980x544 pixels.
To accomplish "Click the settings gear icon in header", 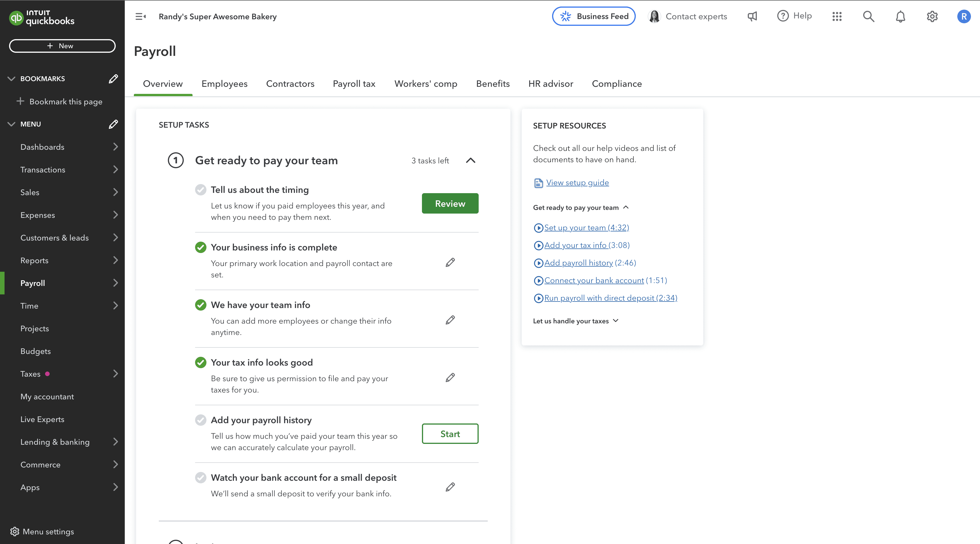I will [x=932, y=16].
